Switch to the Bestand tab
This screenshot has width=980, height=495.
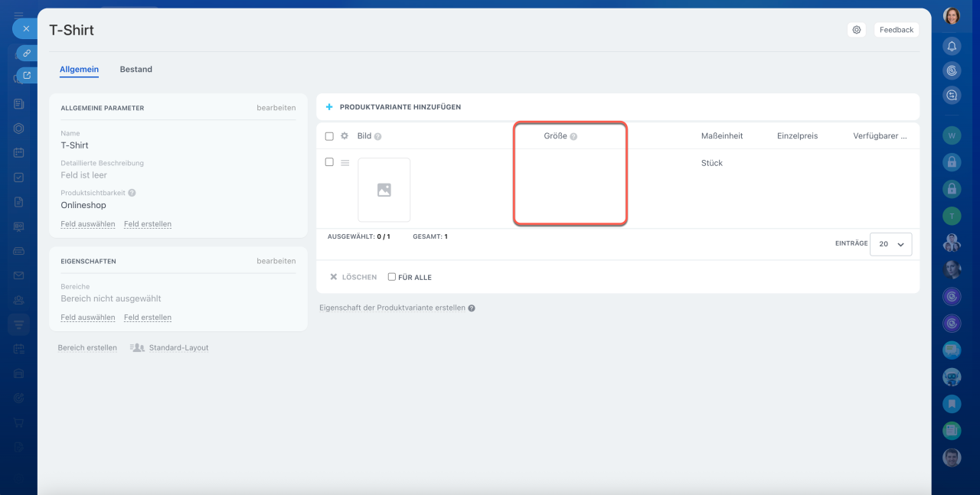(136, 70)
